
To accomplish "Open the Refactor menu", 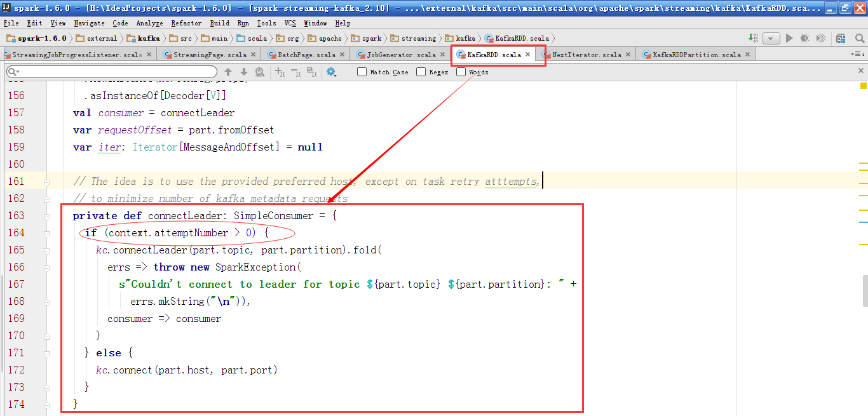I will click(x=186, y=23).
